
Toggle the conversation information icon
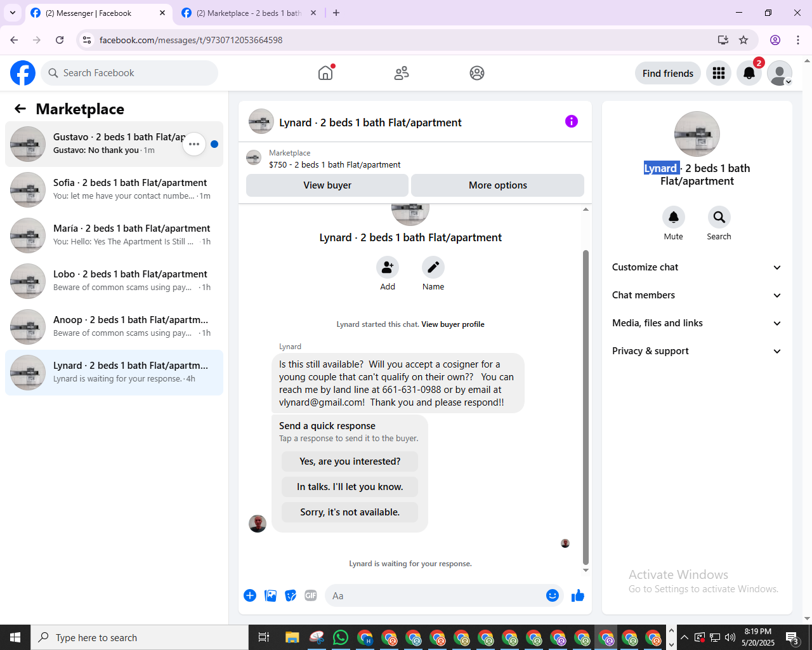point(572,121)
